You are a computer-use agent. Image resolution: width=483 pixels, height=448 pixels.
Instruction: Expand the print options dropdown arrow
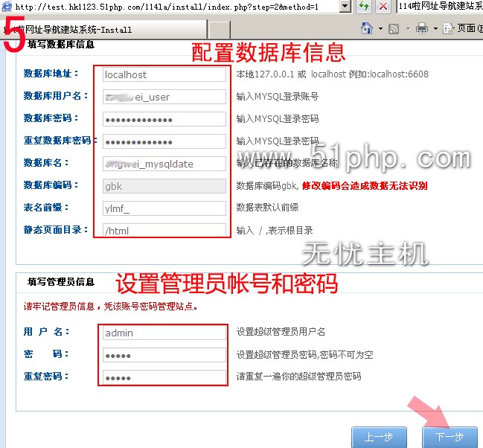(x=435, y=29)
